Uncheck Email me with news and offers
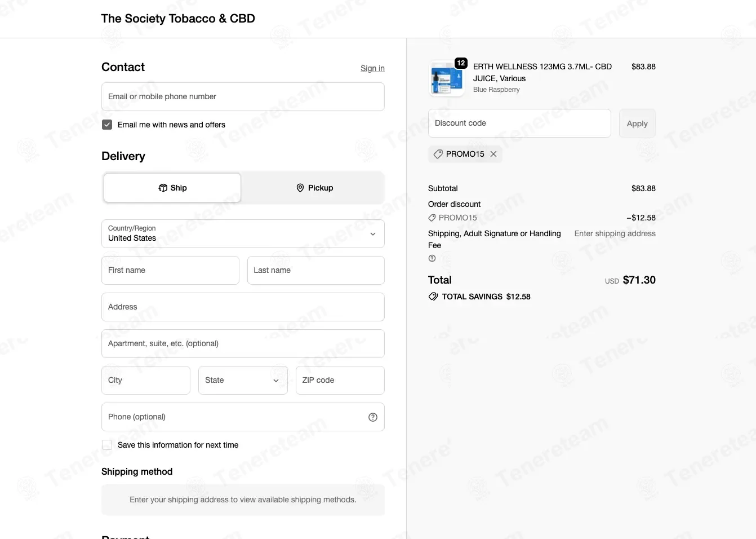 [x=107, y=125]
